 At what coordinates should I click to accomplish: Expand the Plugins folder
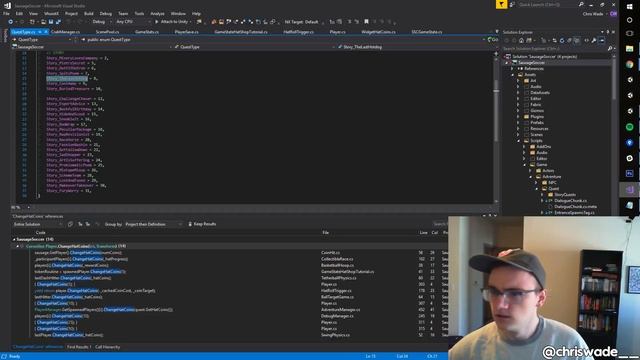pyautogui.click(x=518, y=117)
